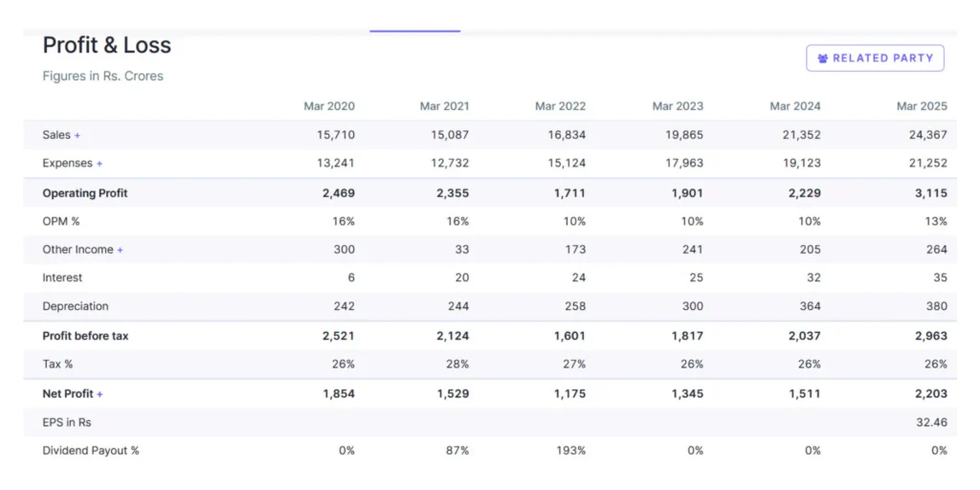The image size is (980, 490).
Task: Expand the Sales row breakdown
Action: pyautogui.click(x=78, y=135)
